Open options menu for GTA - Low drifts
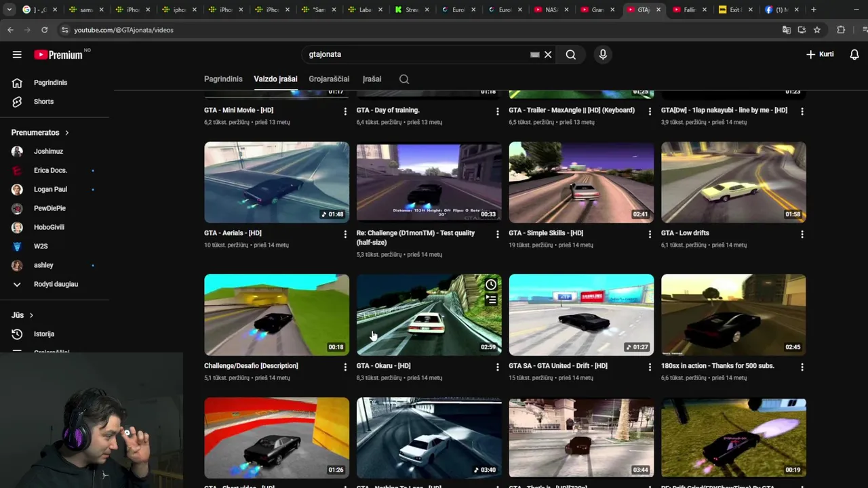The height and width of the screenshot is (488, 868). 802,234
